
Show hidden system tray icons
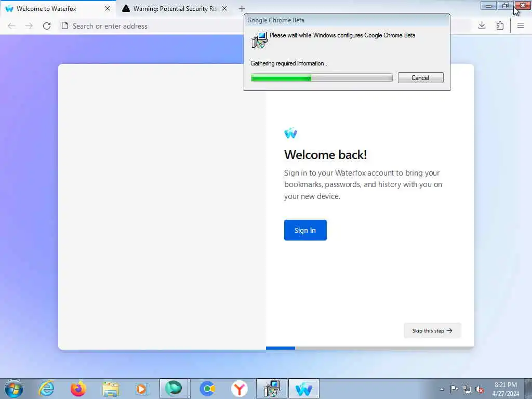pos(442,389)
